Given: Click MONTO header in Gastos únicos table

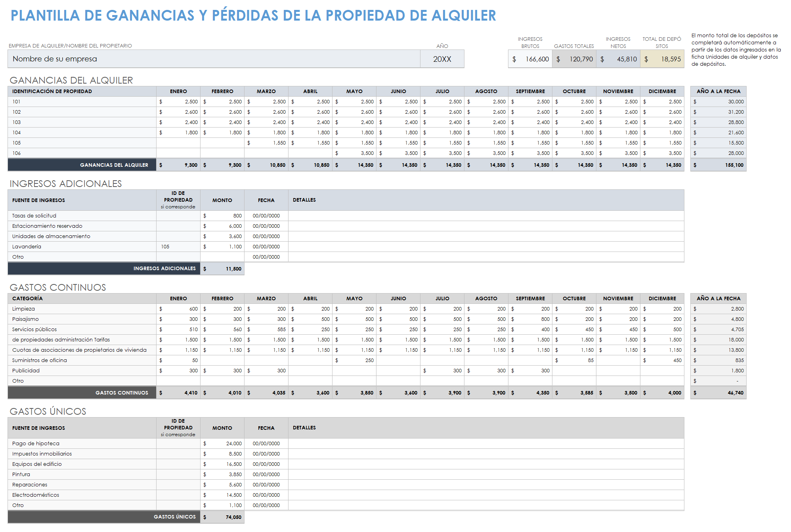Looking at the screenshot, I should point(222,428).
